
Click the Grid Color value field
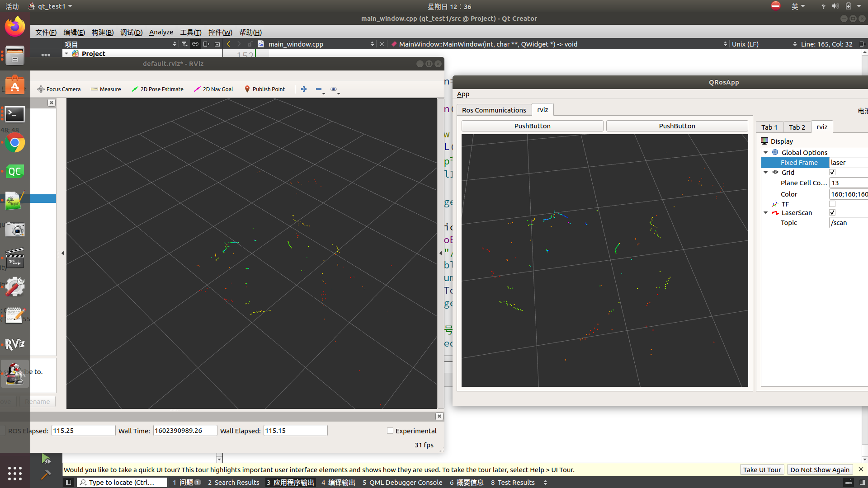(x=848, y=194)
